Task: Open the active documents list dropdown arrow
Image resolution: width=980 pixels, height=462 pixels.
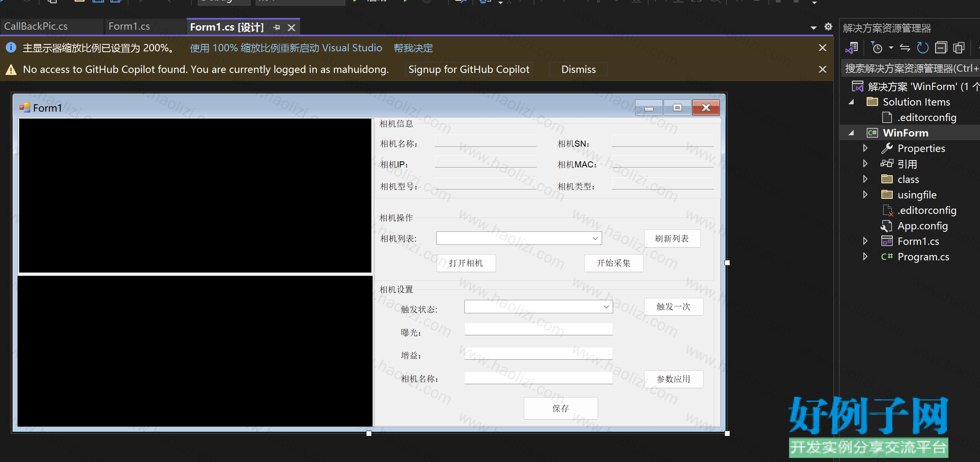Action: 813,28
